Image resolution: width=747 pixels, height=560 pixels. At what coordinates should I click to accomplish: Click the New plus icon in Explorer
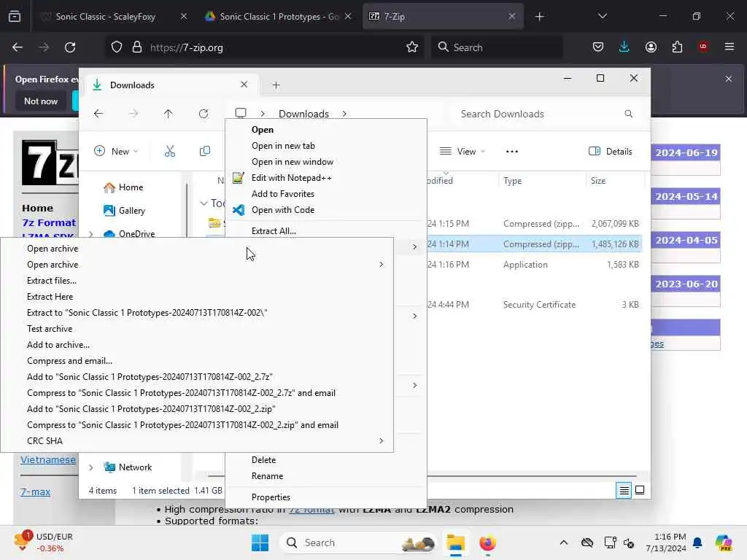99,151
